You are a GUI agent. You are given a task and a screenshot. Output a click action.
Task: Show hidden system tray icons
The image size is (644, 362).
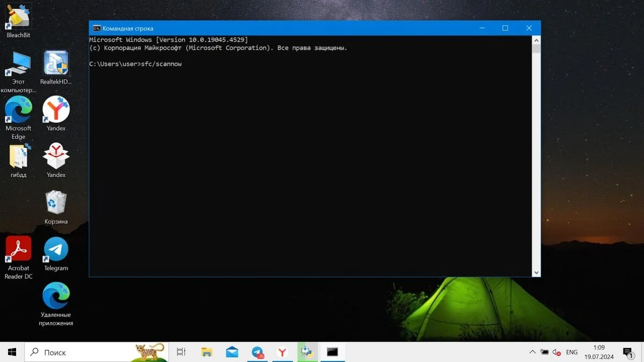click(532, 352)
